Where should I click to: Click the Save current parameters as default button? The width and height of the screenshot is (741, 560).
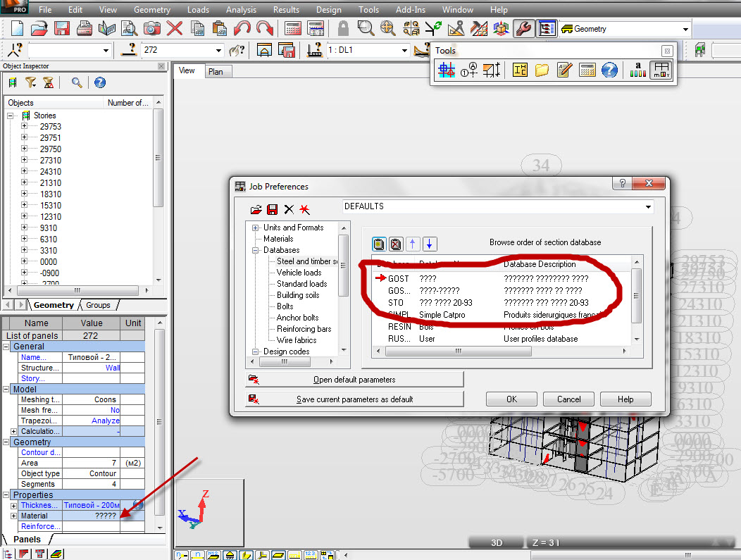(354, 399)
